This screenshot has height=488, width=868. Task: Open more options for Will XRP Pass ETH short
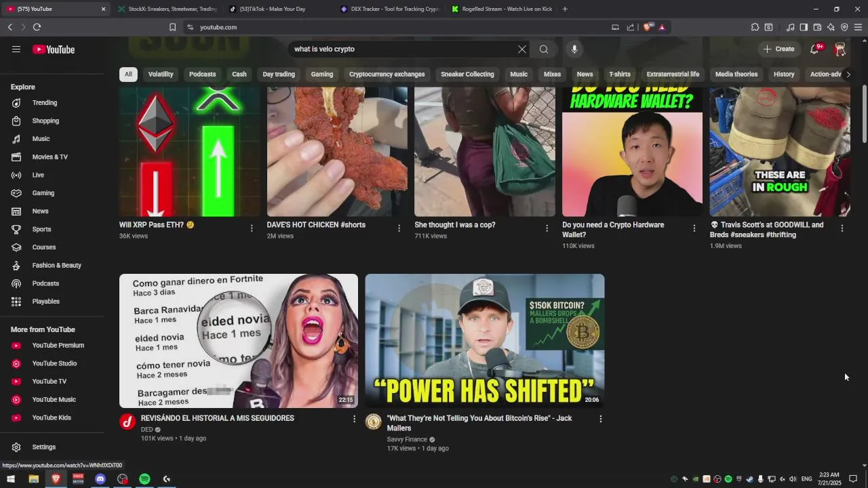click(x=252, y=228)
